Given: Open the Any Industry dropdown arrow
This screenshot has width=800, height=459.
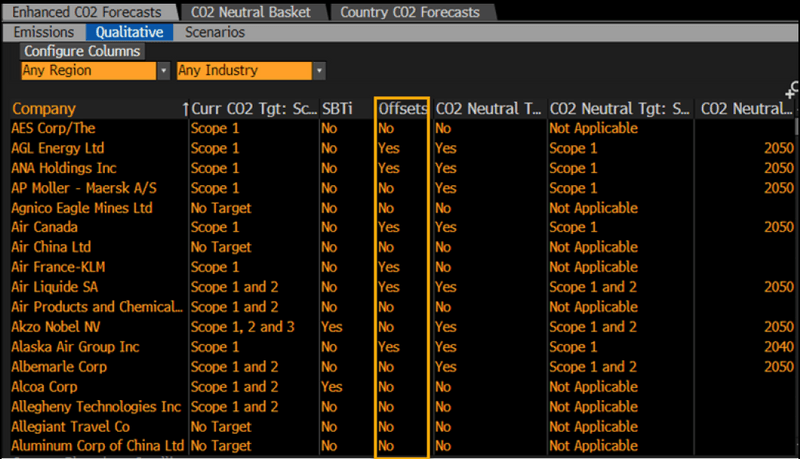Looking at the screenshot, I should click(x=319, y=71).
